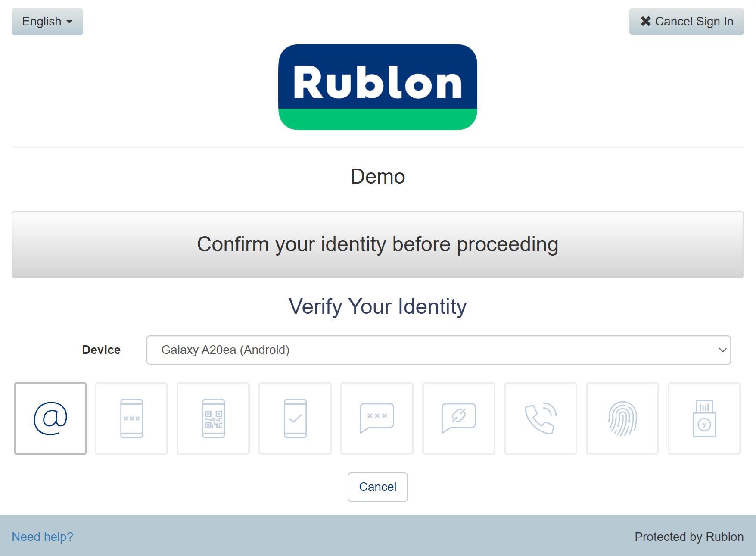
Task: Choose the SMS link authentication icon
Action: (459, 418)
